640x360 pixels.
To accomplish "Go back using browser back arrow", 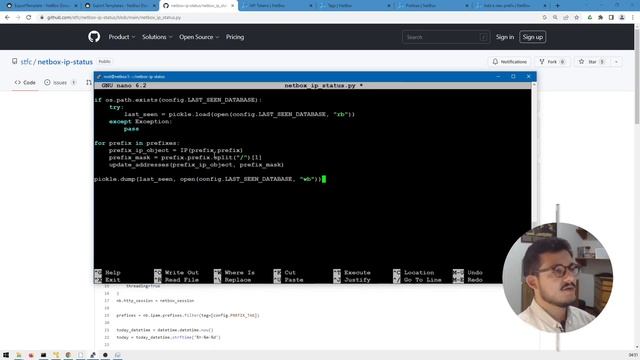I will pyautogui.click(x=7, y=18).
